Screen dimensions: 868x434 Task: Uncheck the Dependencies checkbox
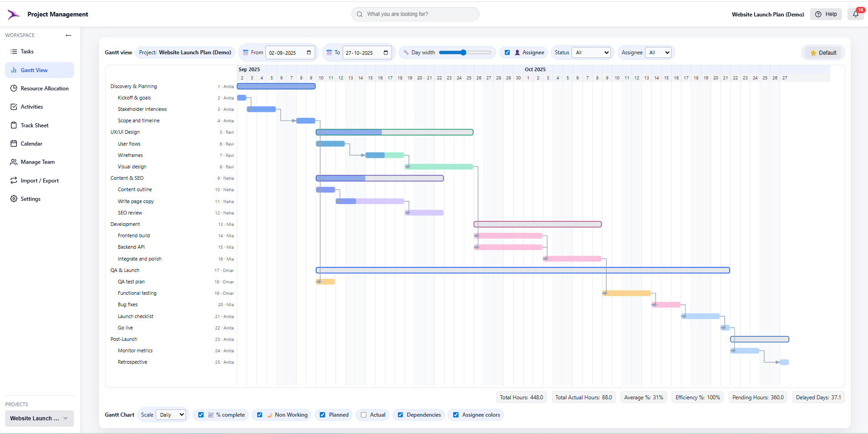[401, 414]
